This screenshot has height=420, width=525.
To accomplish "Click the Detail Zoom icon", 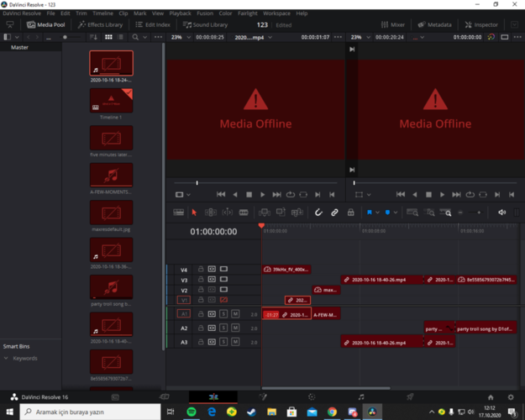I will [429, 213].
